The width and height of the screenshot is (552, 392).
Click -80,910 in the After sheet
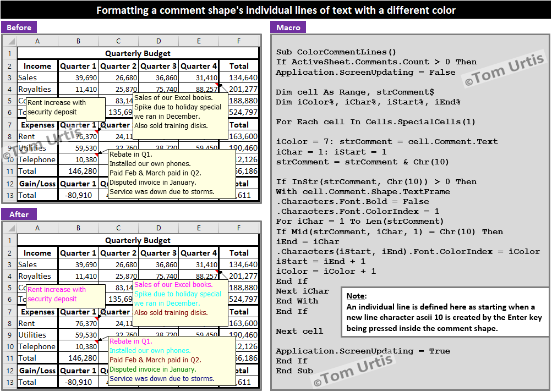[78, 382]
